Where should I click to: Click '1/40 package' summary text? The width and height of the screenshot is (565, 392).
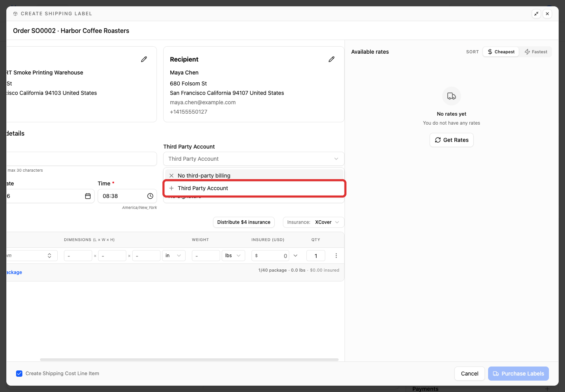[x=273, y=270]
